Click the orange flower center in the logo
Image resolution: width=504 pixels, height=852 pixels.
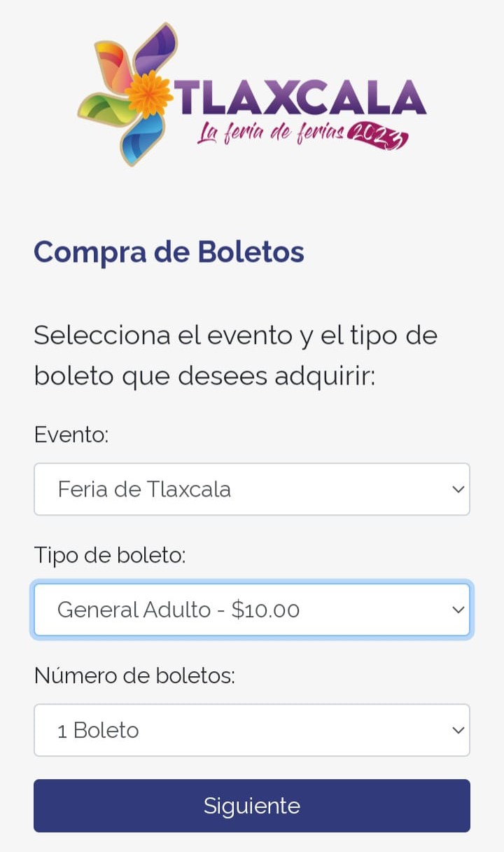pyautogui.click(x=150, y=93)
